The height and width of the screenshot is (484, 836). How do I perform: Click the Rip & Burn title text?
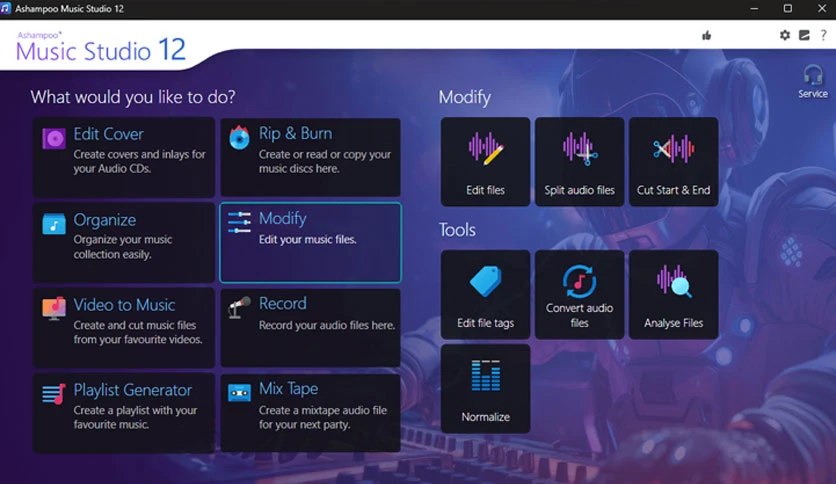click(295, 133)
